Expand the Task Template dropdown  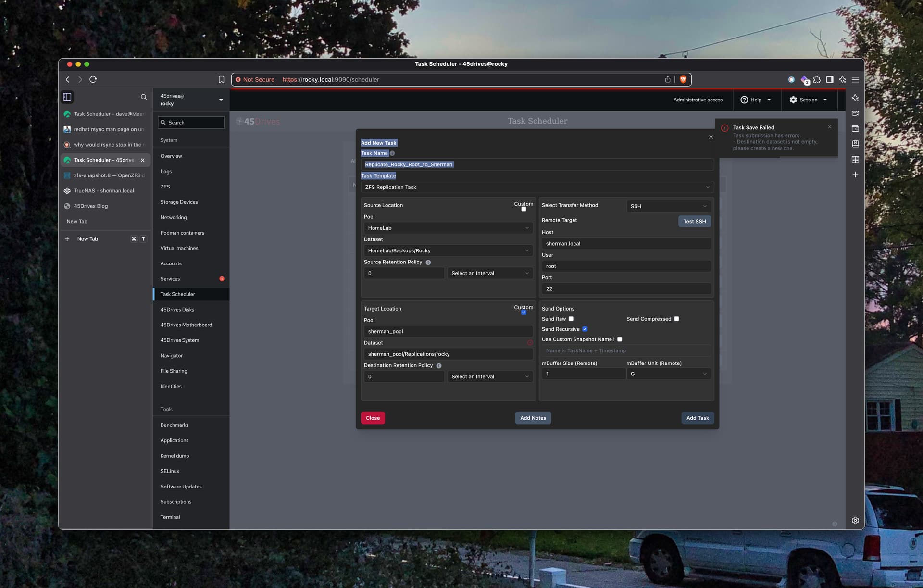(537, 187)
